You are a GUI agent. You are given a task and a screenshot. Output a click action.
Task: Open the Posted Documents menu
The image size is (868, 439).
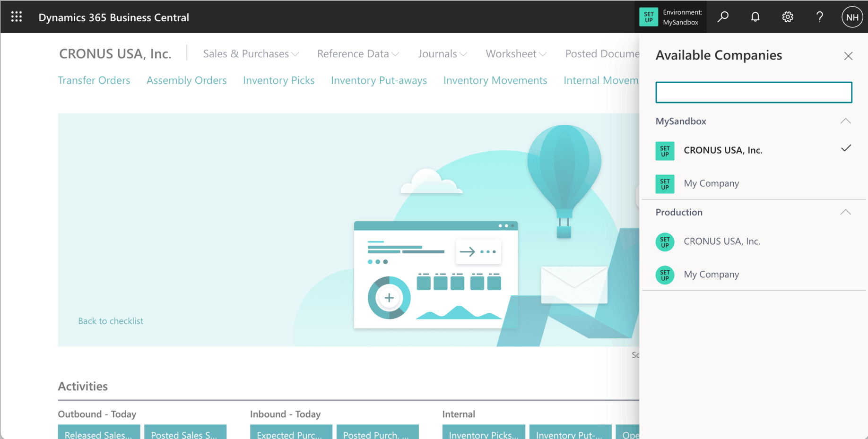coord(602,54)
